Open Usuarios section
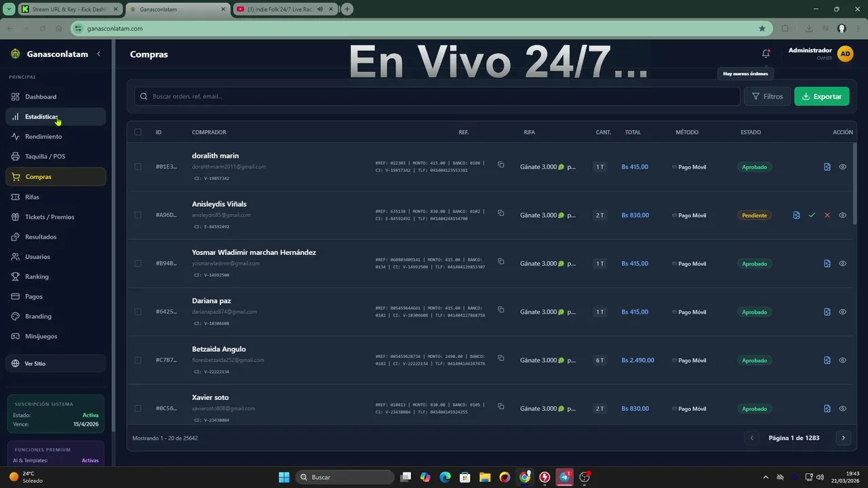The image size is (868, 488). 56,257
